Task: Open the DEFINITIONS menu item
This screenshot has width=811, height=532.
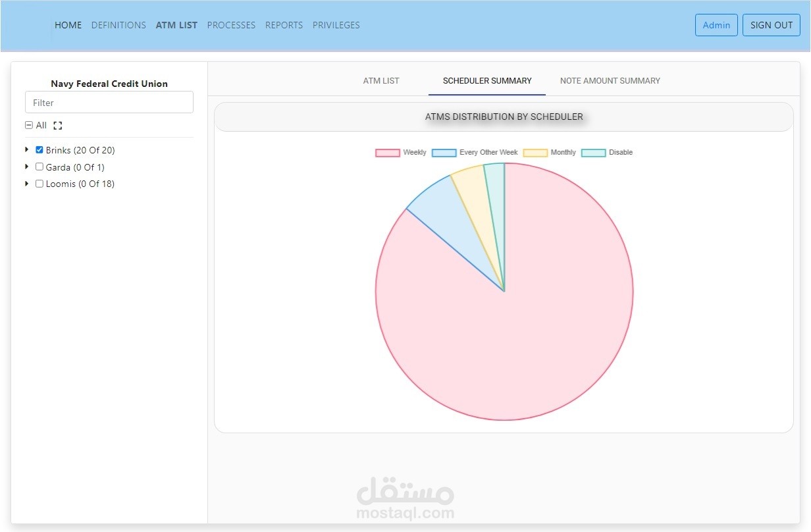Action: pyautogui.click(x=118, y=25)
